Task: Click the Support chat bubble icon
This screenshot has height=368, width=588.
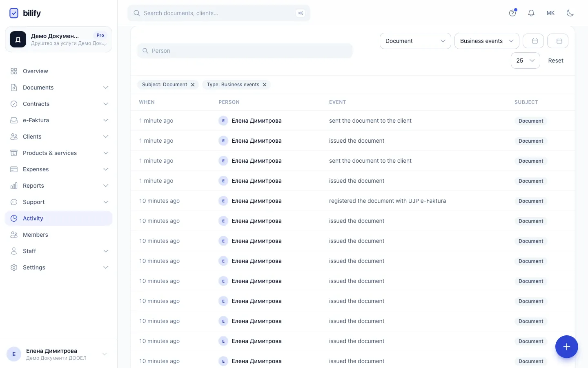Action: tap(14, 202)
